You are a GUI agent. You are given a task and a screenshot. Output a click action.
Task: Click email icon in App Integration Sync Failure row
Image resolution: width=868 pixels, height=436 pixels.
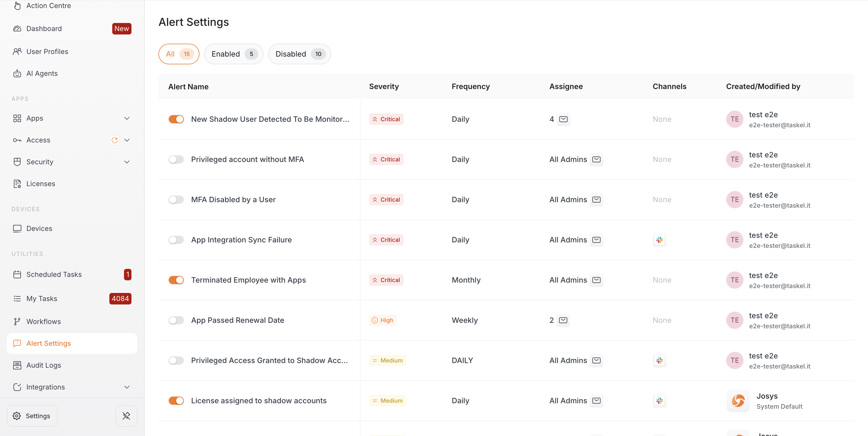(x=596, y=240)
